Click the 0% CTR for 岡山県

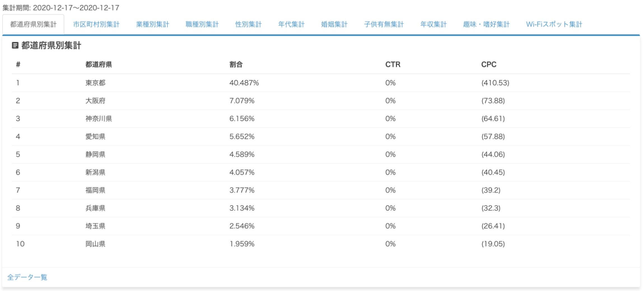(x=390, y=244)
